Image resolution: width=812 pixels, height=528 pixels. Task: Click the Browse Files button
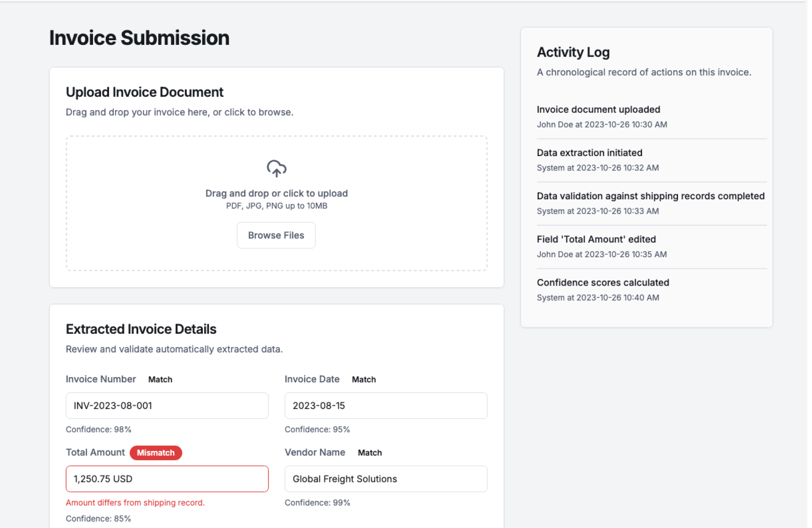[x=276, y=235]
